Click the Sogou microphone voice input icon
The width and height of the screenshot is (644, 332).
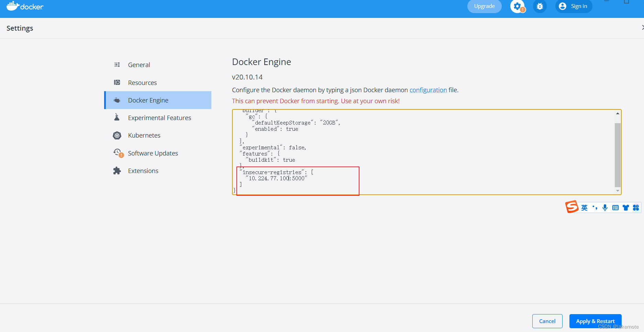click(605, 207)
